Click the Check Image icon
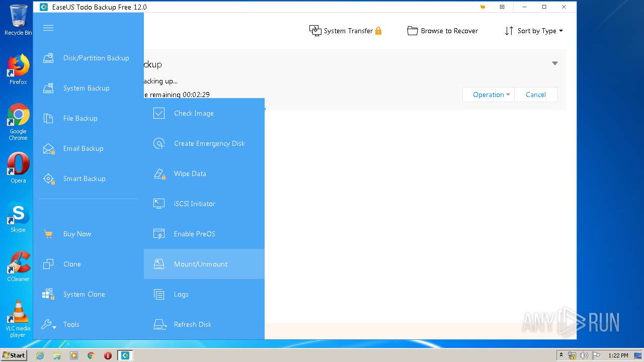This screenshot has width=644, height=362. pos(159,113)
